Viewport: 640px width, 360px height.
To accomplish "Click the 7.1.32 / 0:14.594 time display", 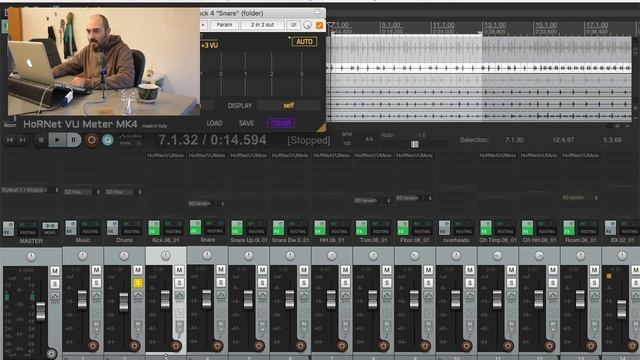I will pos(212,140).
